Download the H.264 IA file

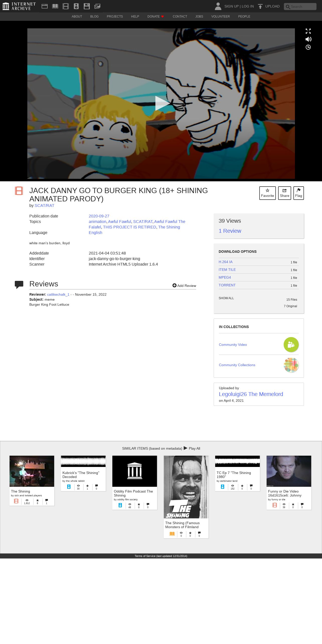tap(225, 262)
